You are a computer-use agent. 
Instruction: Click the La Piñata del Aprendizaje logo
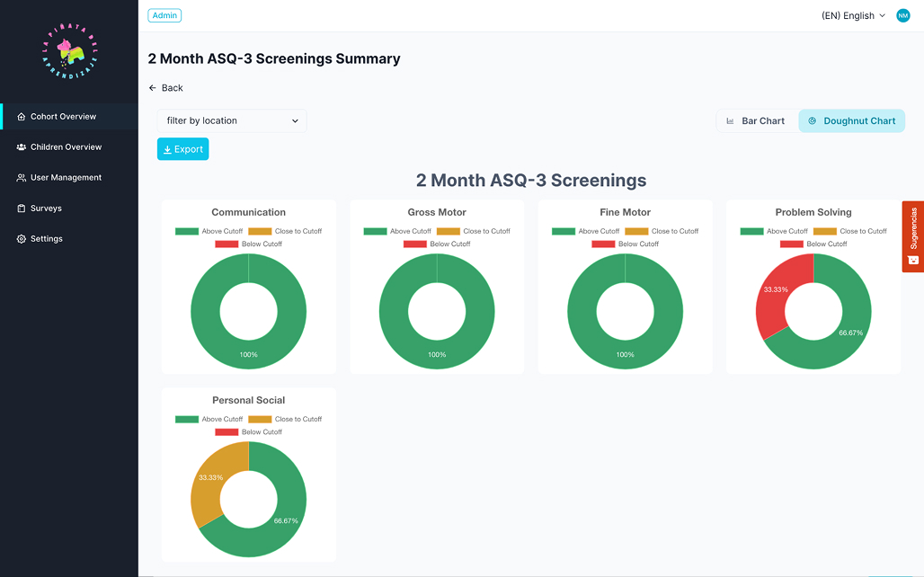click(x=69, y=50)
